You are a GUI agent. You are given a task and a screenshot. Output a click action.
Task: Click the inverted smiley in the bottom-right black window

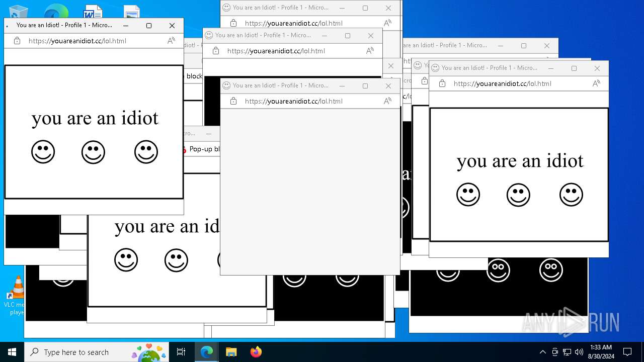[x=498, y=270]
